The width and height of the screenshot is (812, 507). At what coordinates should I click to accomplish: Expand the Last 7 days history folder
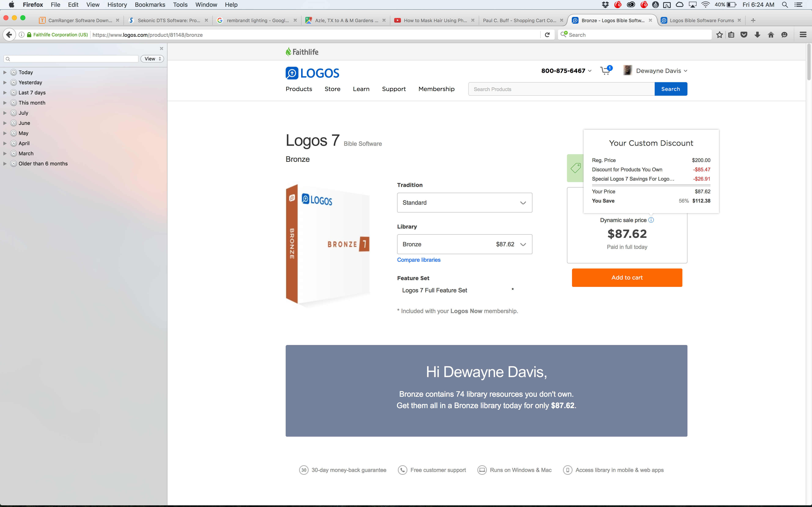click(5, 93)
